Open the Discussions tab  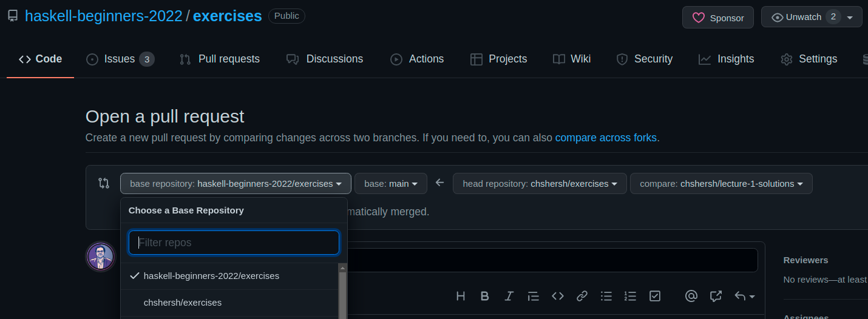[x=325, y=59]
